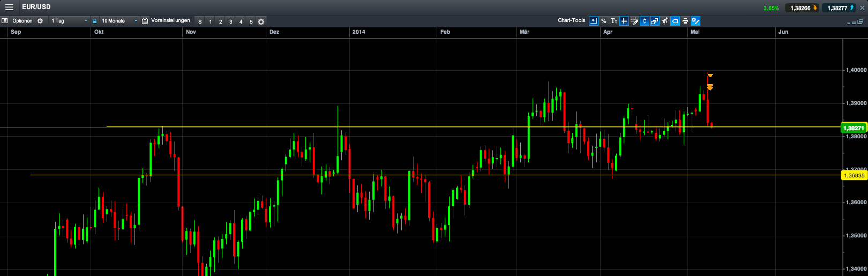Click the 1,38266 sell price button

[x=802, y=8]
